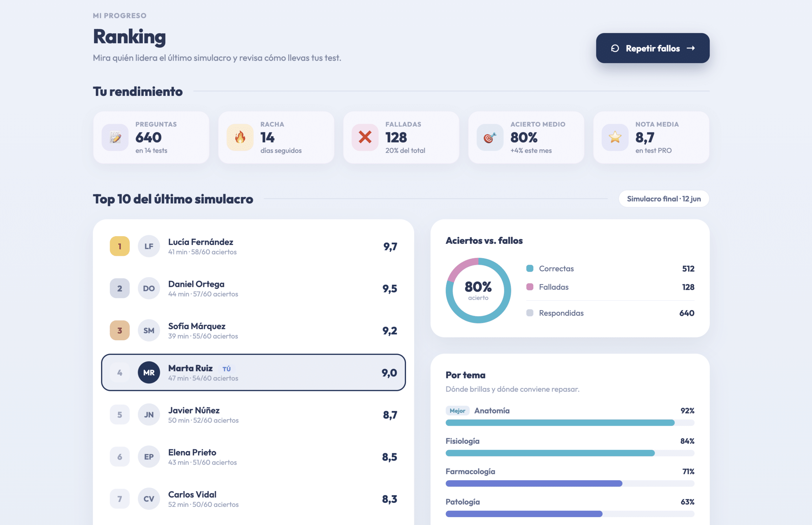
Task: Click the blue Correctas legend swatch
Action: (x=530, y=268)
